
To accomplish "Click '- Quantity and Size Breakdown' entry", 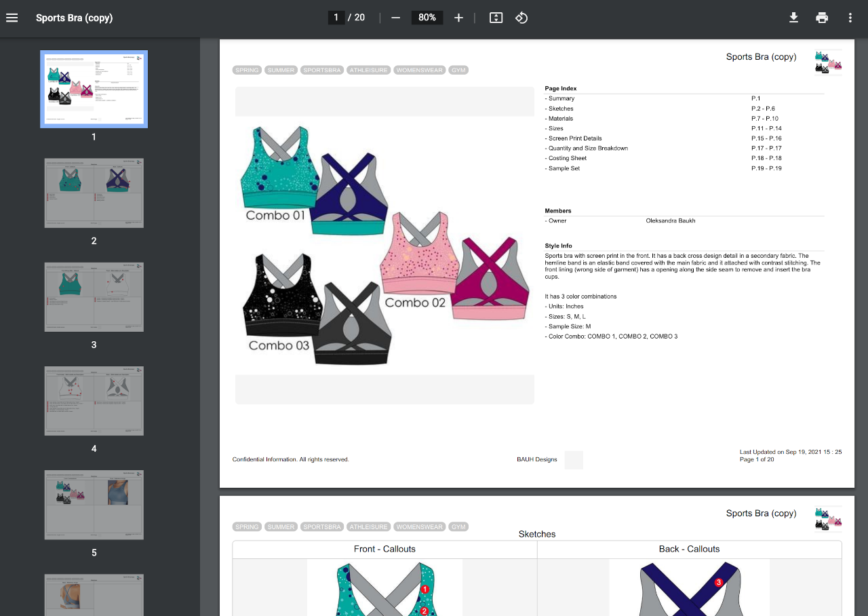I will click(587, 149).
